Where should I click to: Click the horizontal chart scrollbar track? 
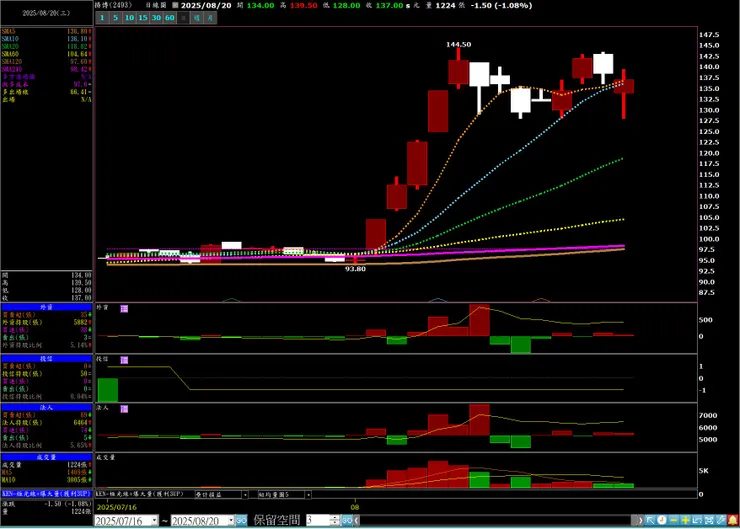coord(496,521)
